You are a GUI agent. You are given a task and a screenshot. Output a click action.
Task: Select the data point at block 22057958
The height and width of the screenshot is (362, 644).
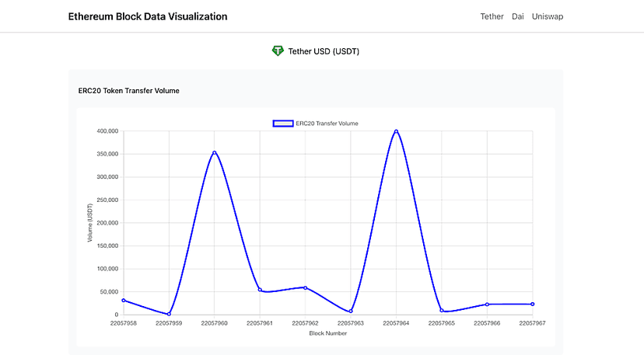[x=123, y=300]
